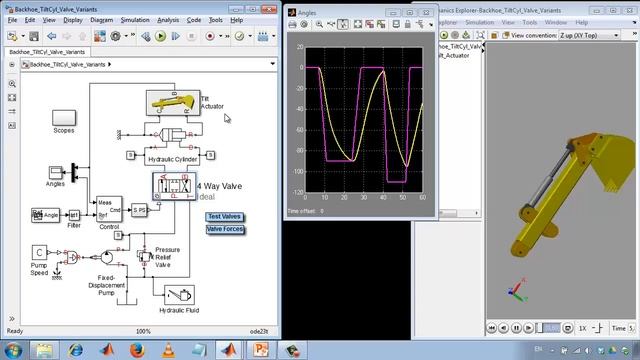Screen dimensions: 640x360
Task: Click the Zoom tool in Mechanics Explorer toolbar
Action: (x=480, y=36)
